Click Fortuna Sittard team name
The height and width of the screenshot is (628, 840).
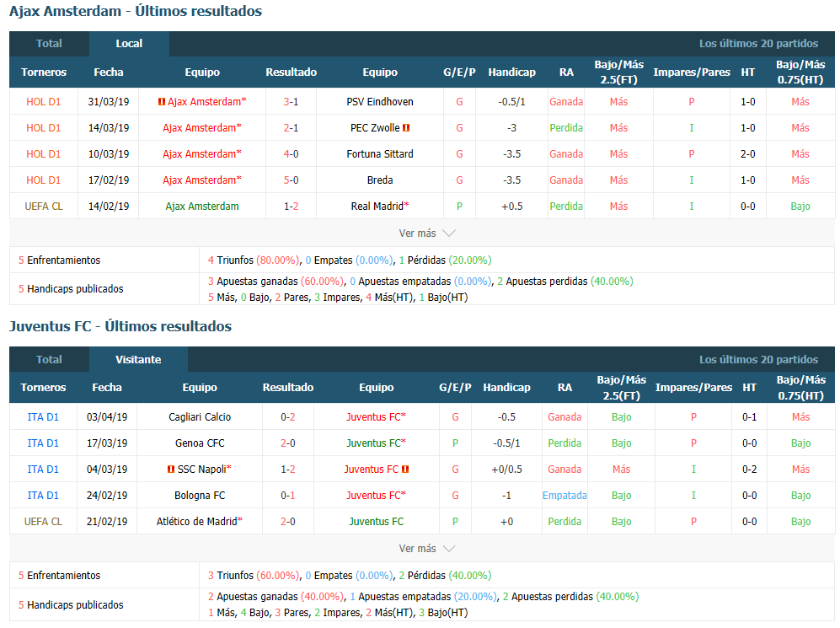380,154
